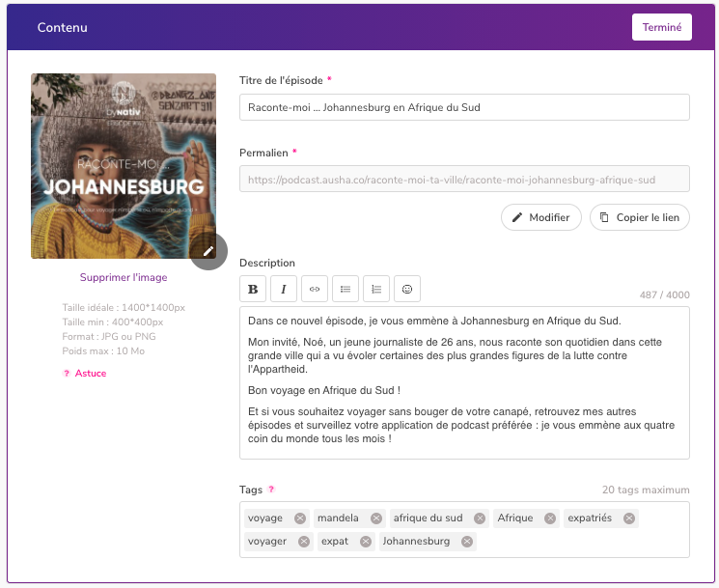This screenshot has width=719, height=588.
Task: Edit the episode cover image with pencil icon
Action: click(x=208, y=251)
